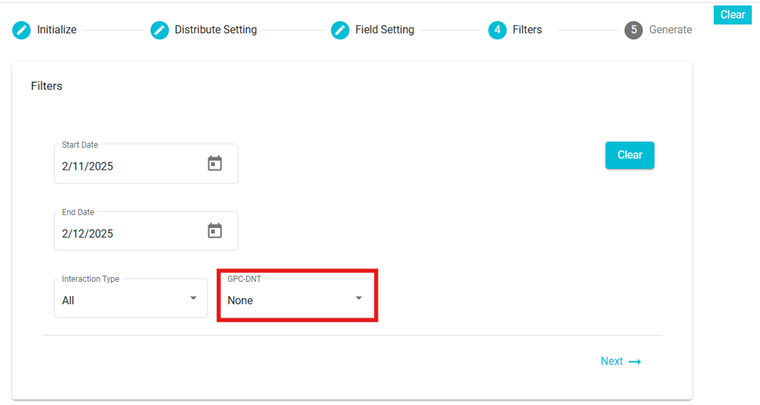The image size is (760, 405).
Task: Click the step 5 Generate circle icon
Action: [633, 30]
